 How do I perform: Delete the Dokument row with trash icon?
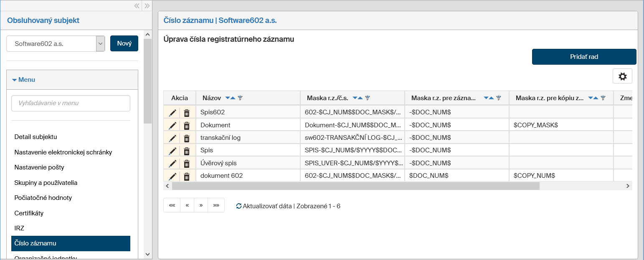pyautogui.click(x=187, y=126)
